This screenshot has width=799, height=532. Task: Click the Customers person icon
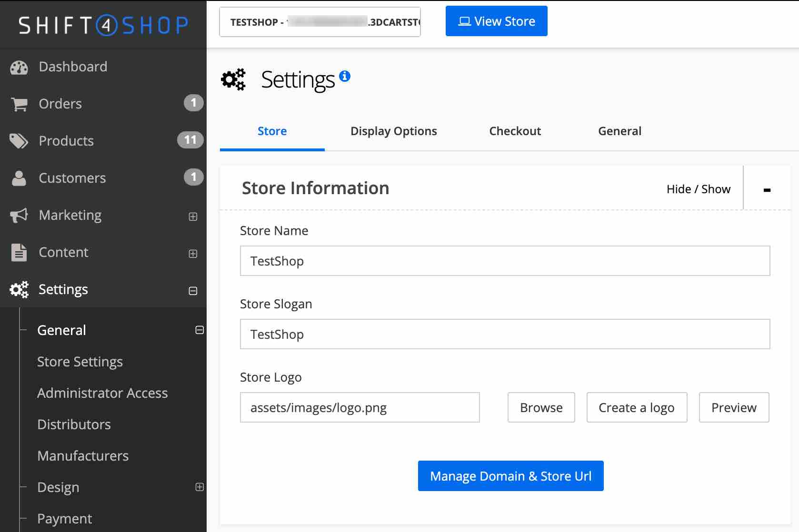18,177
